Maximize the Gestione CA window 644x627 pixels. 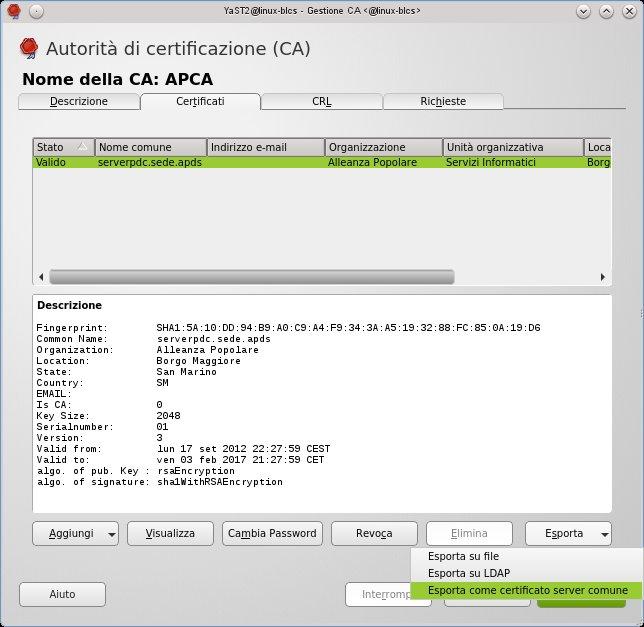606,11
